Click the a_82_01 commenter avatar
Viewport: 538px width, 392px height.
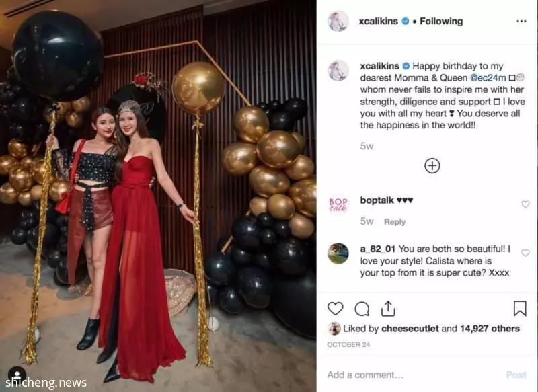pos(338,253)
